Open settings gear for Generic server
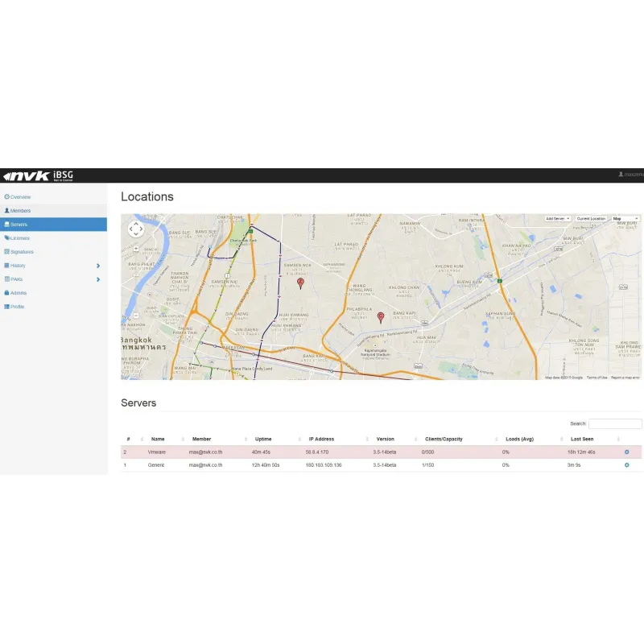Image resolution: width=644 pixels, height=644 pixels. [626, 465]
